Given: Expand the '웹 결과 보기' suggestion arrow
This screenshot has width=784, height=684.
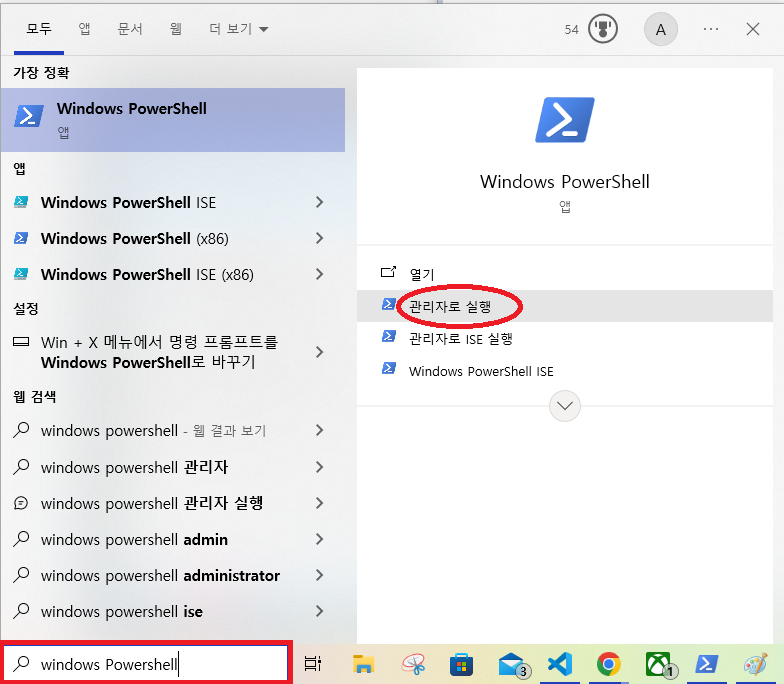Looking at the screenshot, I should pos(320,430).
